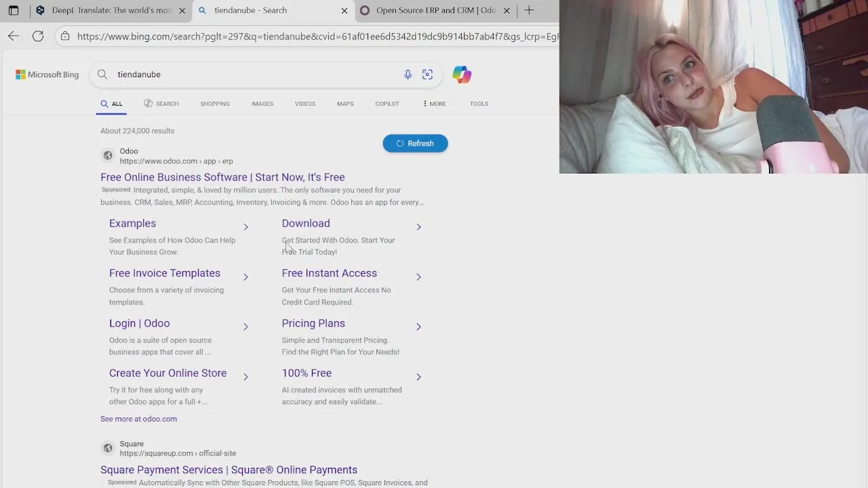Switch to the SEARCH tab

161,104
